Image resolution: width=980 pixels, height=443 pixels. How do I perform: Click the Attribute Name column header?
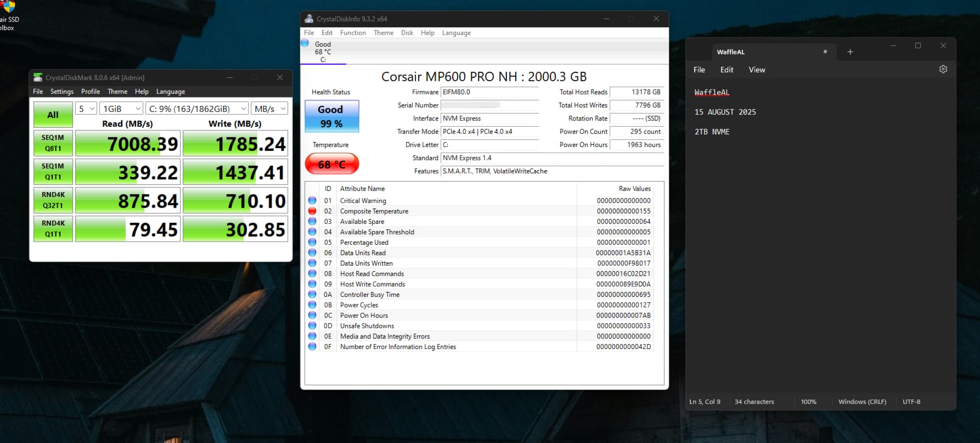(362, 188)
